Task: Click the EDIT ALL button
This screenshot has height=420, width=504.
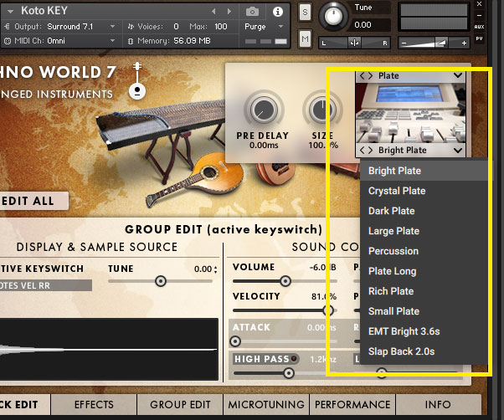Action: 33,201
